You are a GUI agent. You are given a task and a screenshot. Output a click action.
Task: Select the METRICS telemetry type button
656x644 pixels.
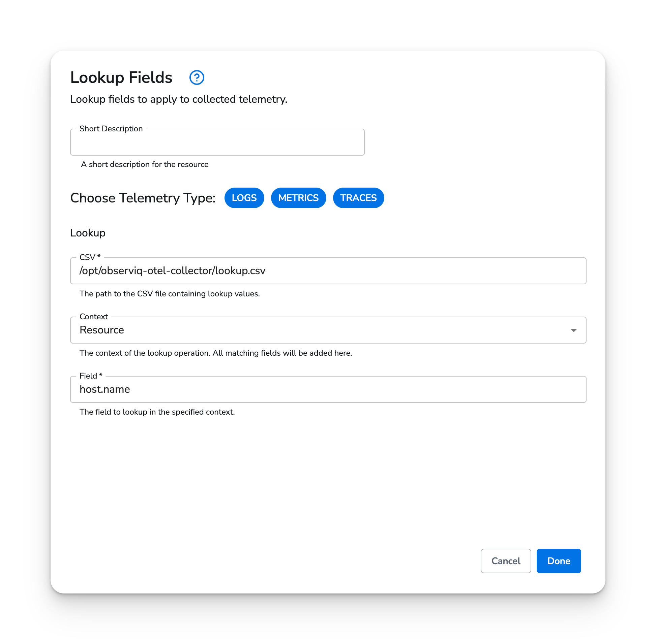[298, 198]
